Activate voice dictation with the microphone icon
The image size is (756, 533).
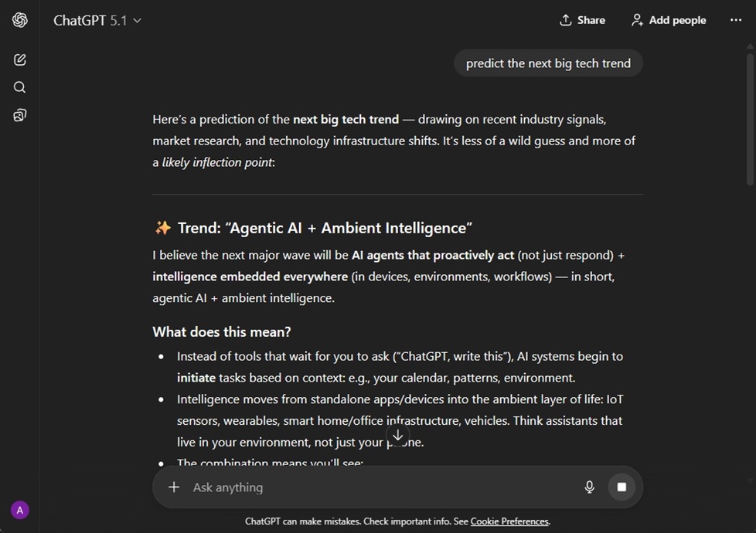click(589, 487)
